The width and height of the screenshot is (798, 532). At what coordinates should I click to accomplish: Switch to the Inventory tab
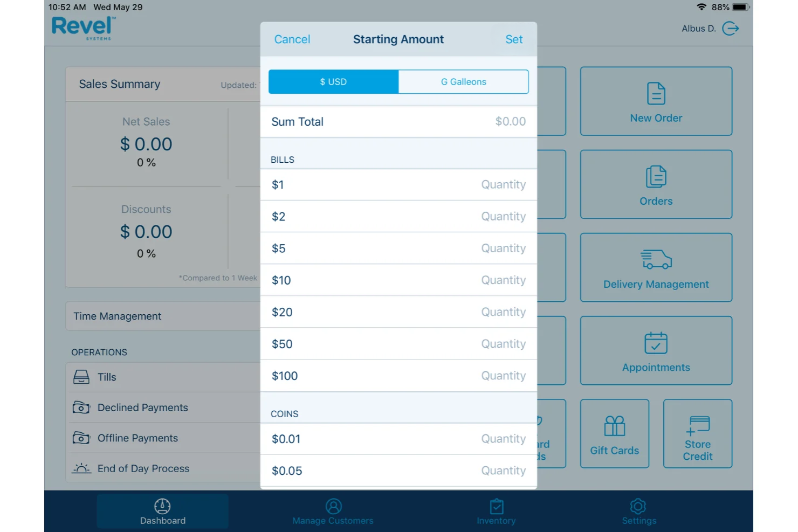point(496,511)
